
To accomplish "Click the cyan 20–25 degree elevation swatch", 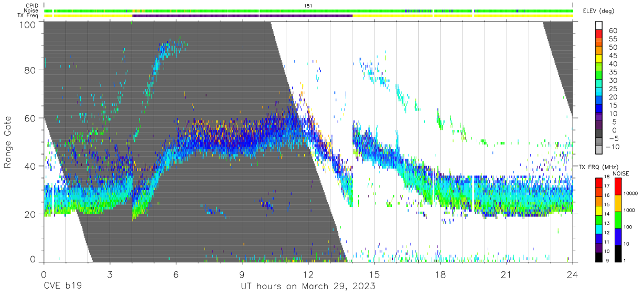I will point(598,93).
